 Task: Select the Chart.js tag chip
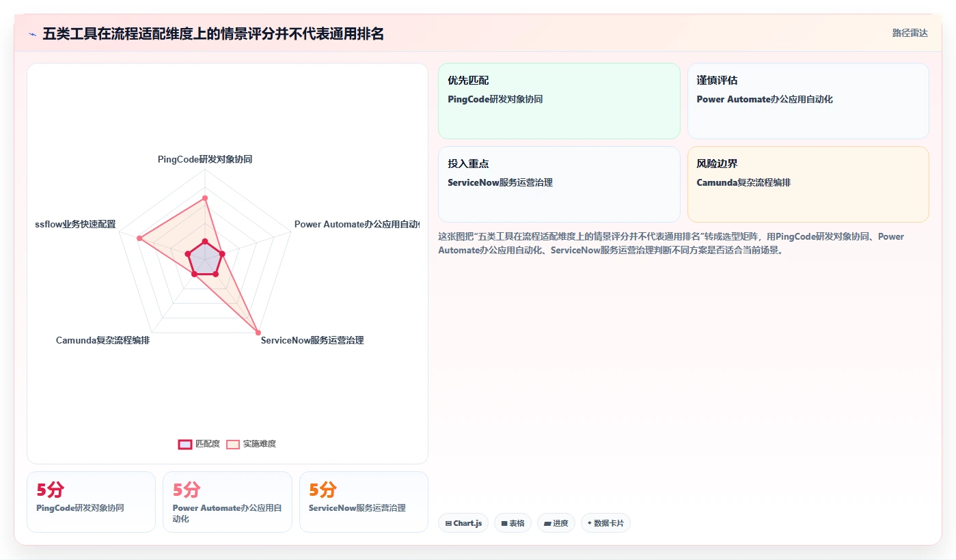463,523
